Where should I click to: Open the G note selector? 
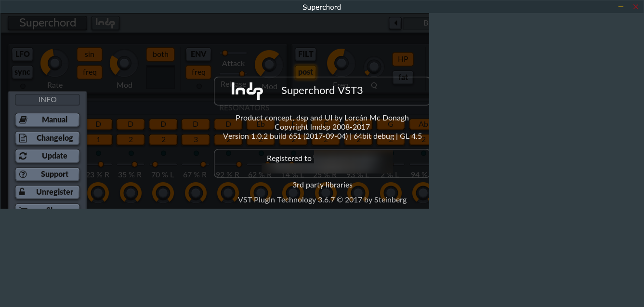click(x=391, y=124)
